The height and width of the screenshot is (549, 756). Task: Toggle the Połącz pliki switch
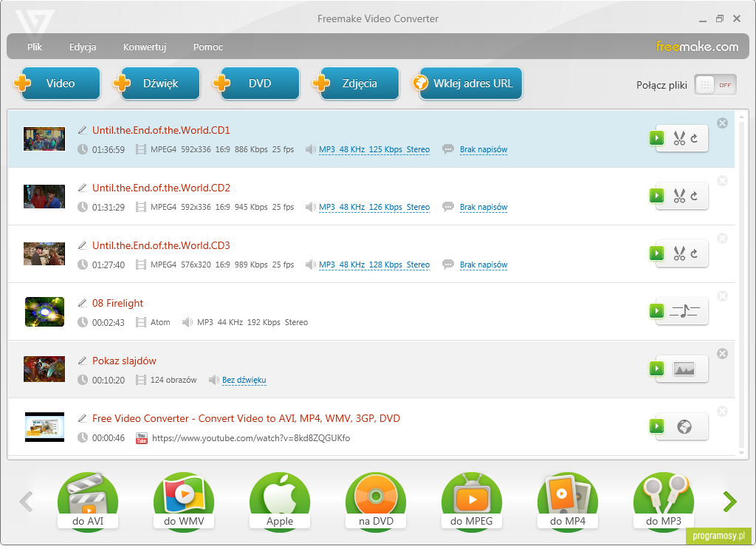(x=715, y=85)
